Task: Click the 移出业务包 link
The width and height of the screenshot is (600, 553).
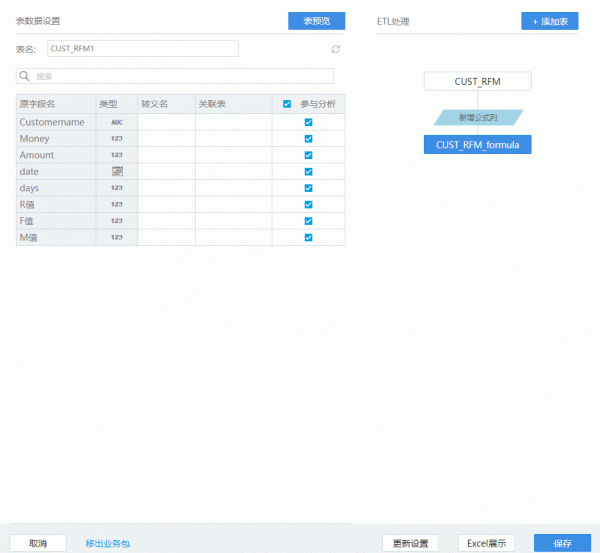Action: click(x=108, y=543)
